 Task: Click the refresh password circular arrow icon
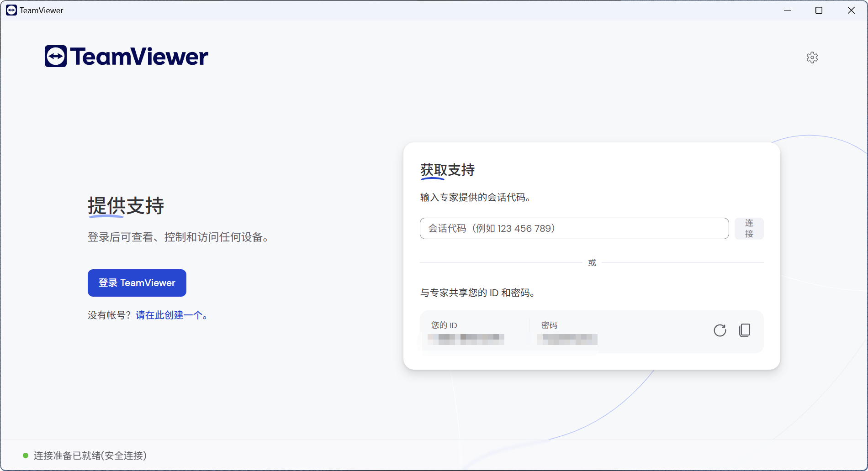coord(720,330)
